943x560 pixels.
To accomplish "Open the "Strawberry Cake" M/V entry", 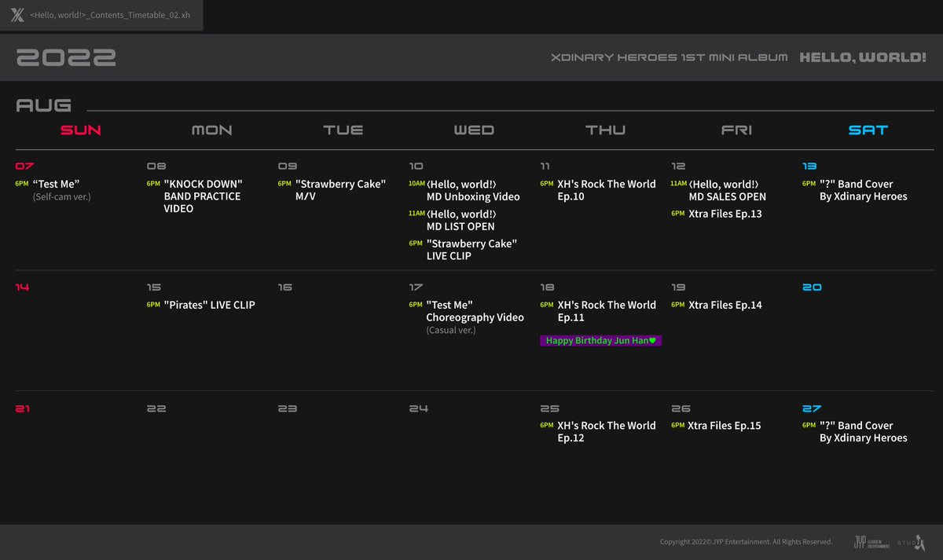I will tap(332, 190).
